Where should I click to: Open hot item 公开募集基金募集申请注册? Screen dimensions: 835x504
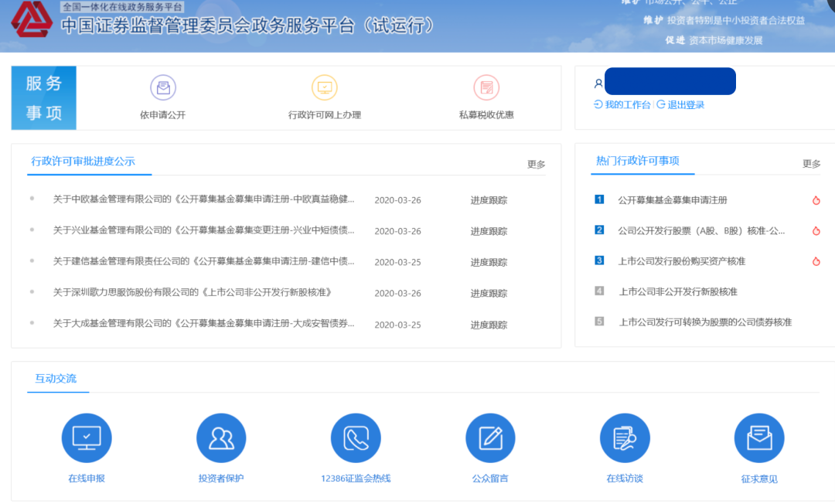(673, 200)
